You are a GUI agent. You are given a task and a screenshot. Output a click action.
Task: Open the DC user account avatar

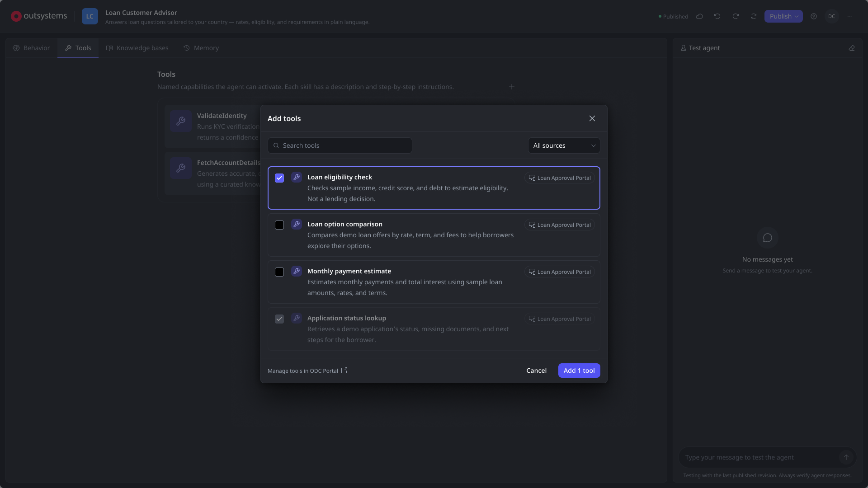click(832, 16)
